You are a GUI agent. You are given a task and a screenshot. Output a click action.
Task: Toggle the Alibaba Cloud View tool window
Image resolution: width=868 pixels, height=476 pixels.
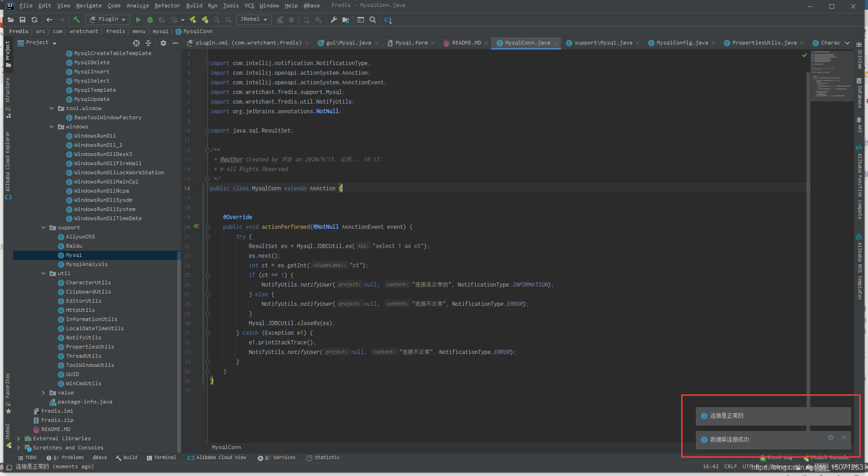[x=217, y=457]
